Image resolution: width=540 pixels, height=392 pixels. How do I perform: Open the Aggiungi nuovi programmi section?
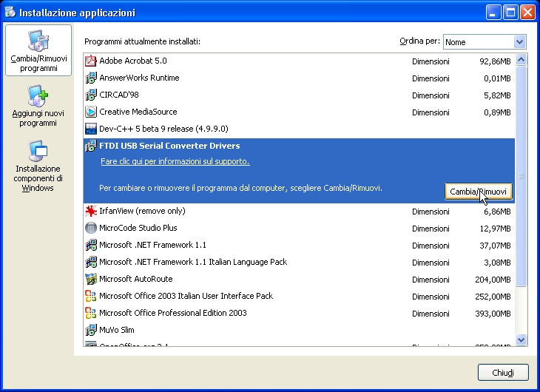[38, 106]
